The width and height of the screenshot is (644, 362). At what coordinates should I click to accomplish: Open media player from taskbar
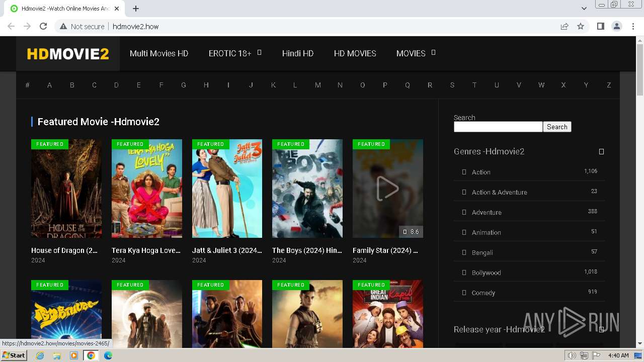click(74, 355)
